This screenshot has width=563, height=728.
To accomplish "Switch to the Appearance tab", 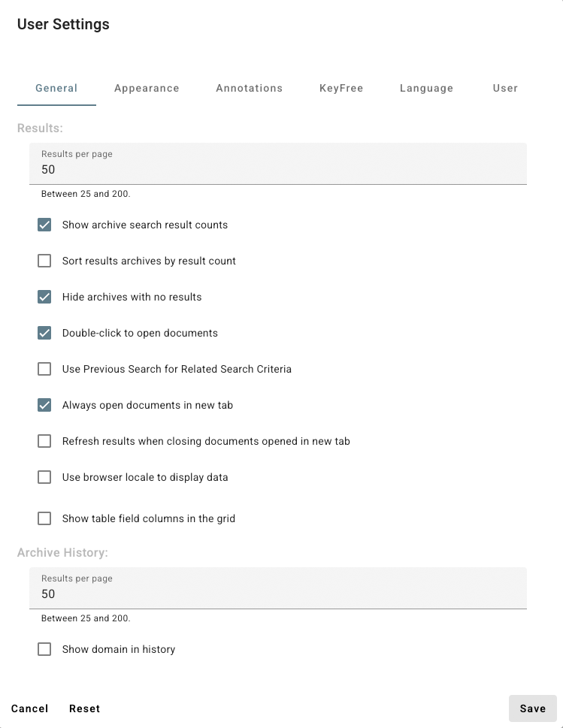I will coord(147,88).
